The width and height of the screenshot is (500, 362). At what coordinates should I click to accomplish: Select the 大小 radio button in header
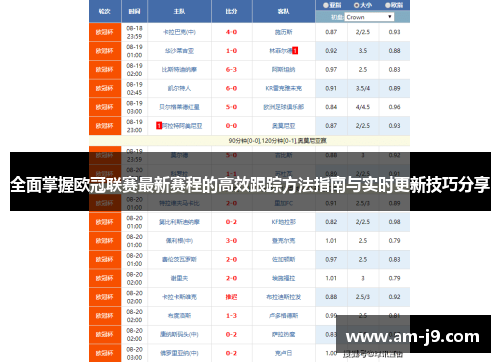pyautogui.click(x=356, y=5)
